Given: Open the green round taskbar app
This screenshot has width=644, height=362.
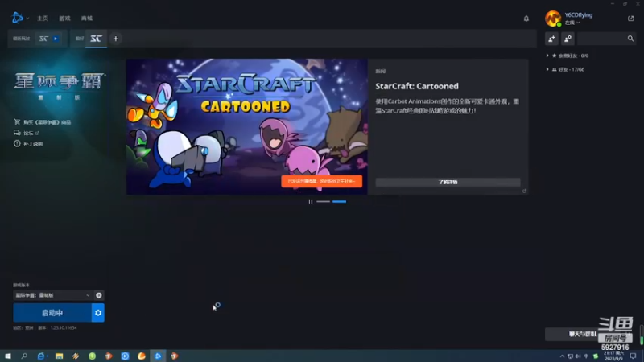Looking at the screenshot, I should pyautogui.click(x=92, y=356).
